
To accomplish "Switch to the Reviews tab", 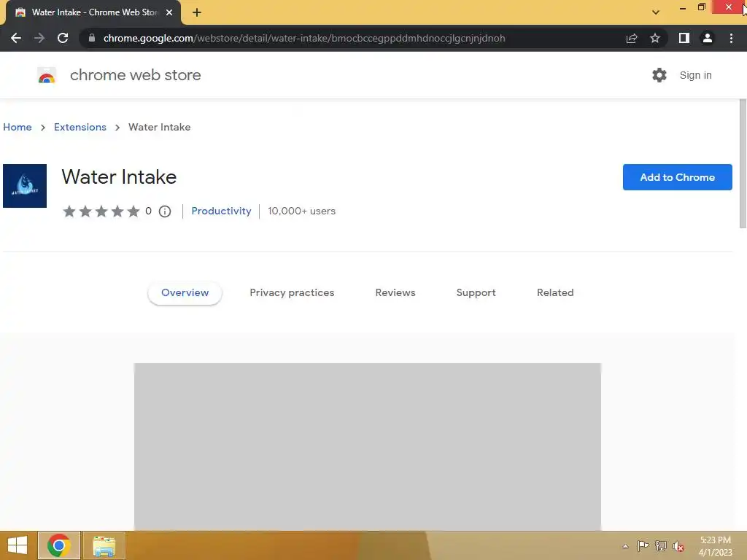I will point(395,293).
